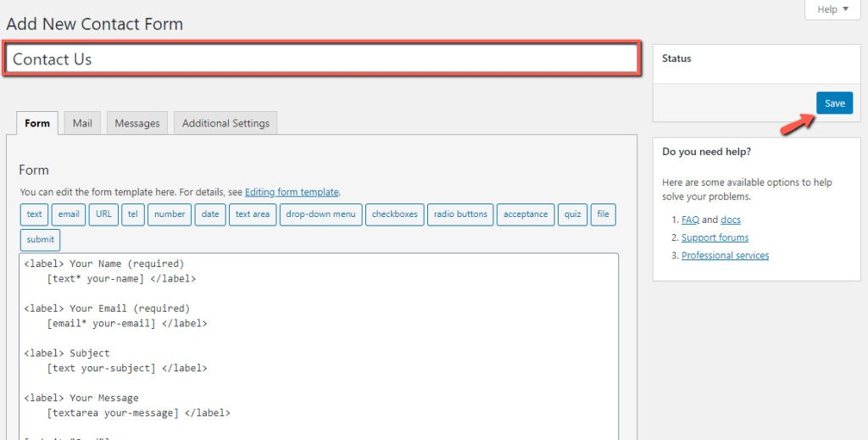Save the contact form
The image size is (868, 440).
coord(834,103)
